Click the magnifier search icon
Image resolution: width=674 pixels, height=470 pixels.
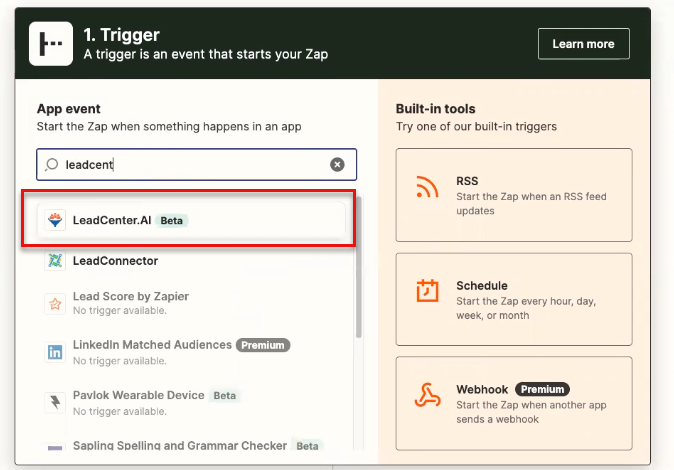coord(52,164)
